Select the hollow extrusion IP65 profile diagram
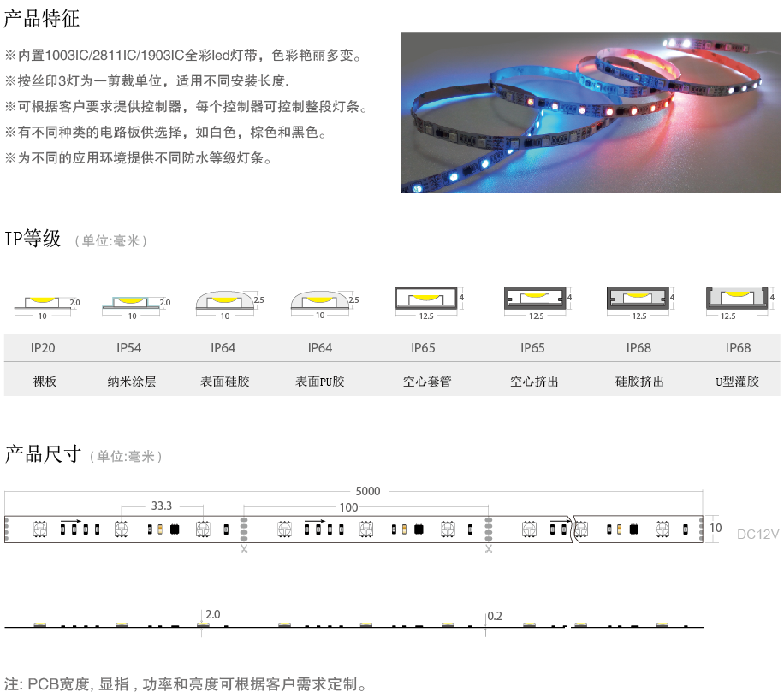Image resolution: width=784 pixels, height=698 pixels. pos(536,299)
